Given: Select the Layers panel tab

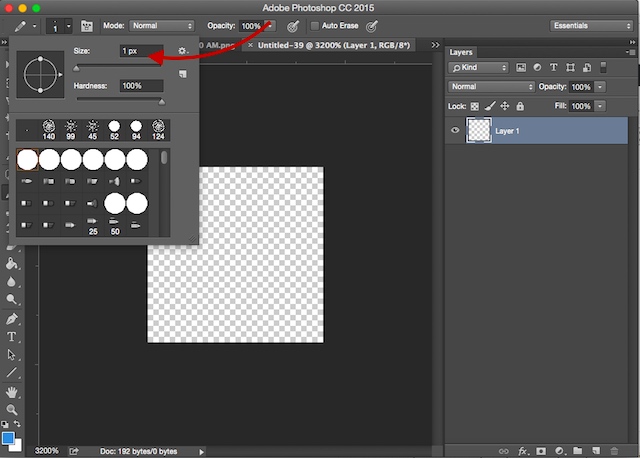Looking at the screenshot, I should [x=461, y=51].
